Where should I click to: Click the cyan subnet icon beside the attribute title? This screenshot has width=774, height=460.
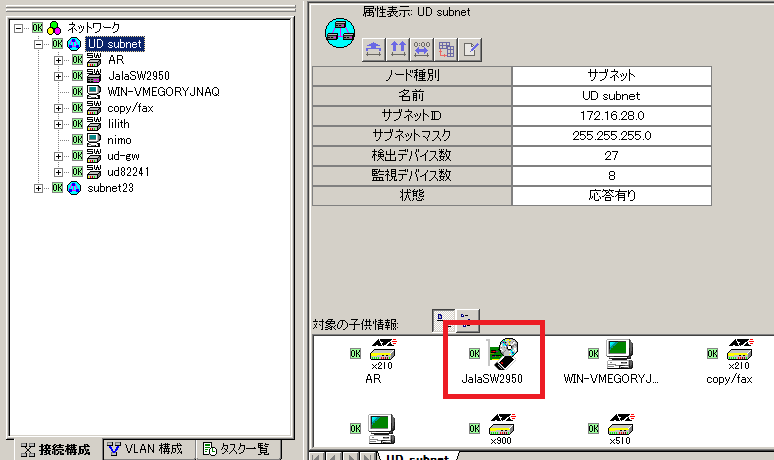(x=340, y=33)
